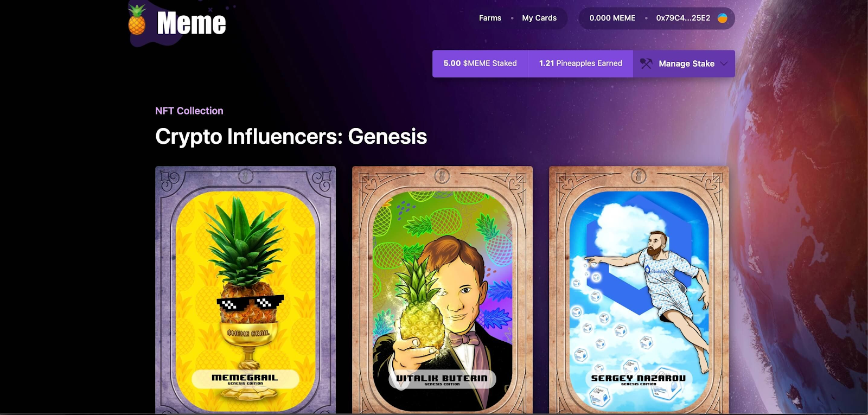Open wallet address 0x79C4...25E2

(683, 18)
